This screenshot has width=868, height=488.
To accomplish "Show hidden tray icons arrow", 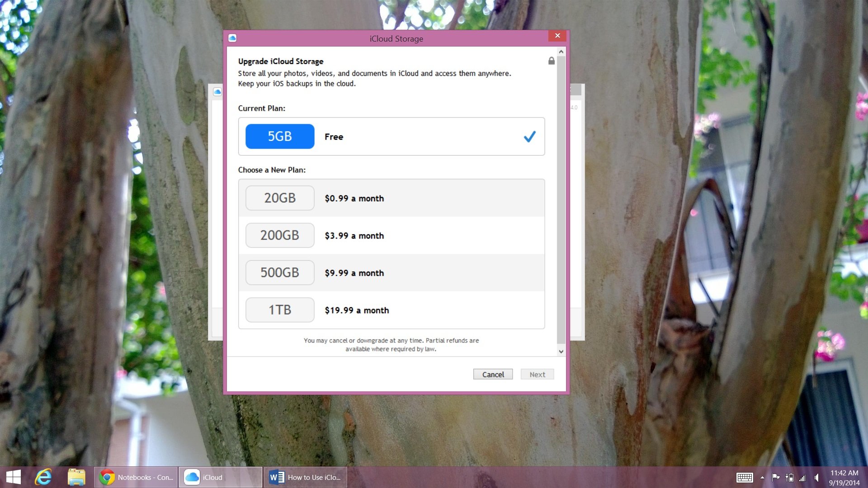I will pos(762,477).
